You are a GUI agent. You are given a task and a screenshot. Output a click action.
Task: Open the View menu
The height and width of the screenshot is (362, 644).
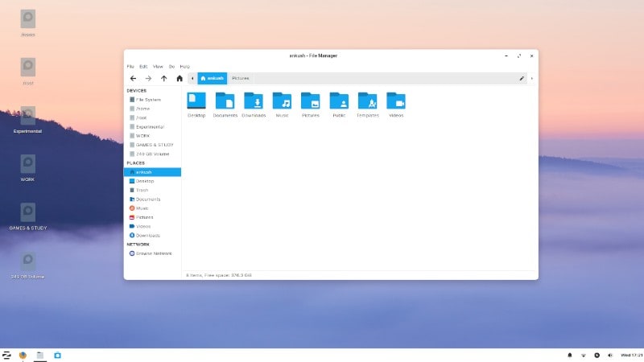tap(158, 66)
